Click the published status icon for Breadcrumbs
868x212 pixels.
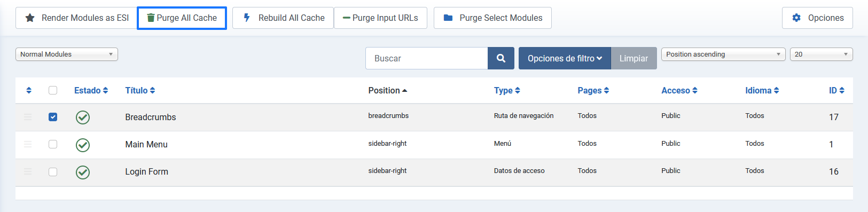point(83,117)
